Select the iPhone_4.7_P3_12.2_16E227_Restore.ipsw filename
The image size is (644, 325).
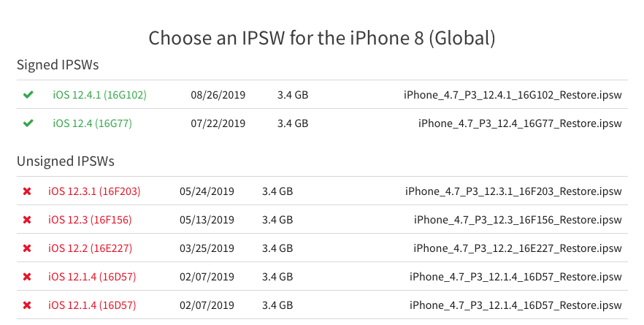click(518, 248)
